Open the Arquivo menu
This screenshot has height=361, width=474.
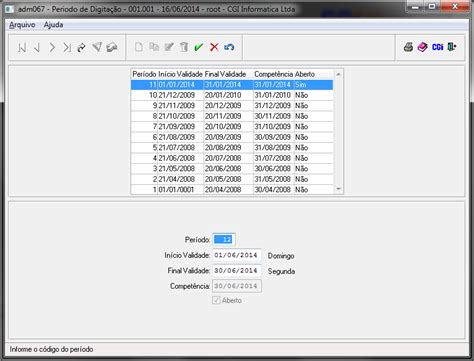click(22, 25)
